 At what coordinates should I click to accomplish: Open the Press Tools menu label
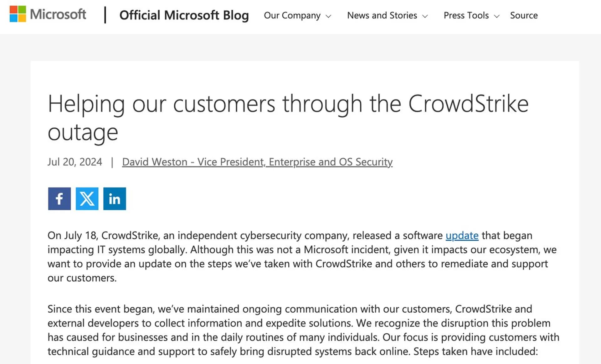pos(466,15)
